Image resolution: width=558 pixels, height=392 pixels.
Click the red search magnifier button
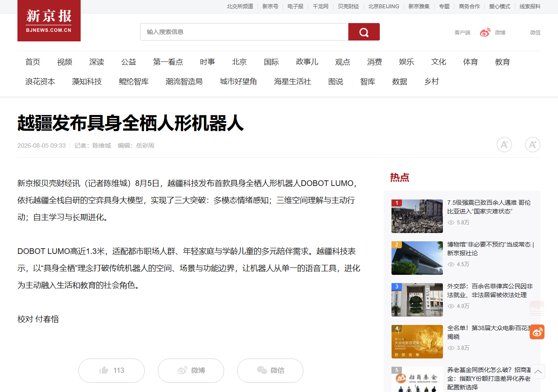(x=364, y=32)
